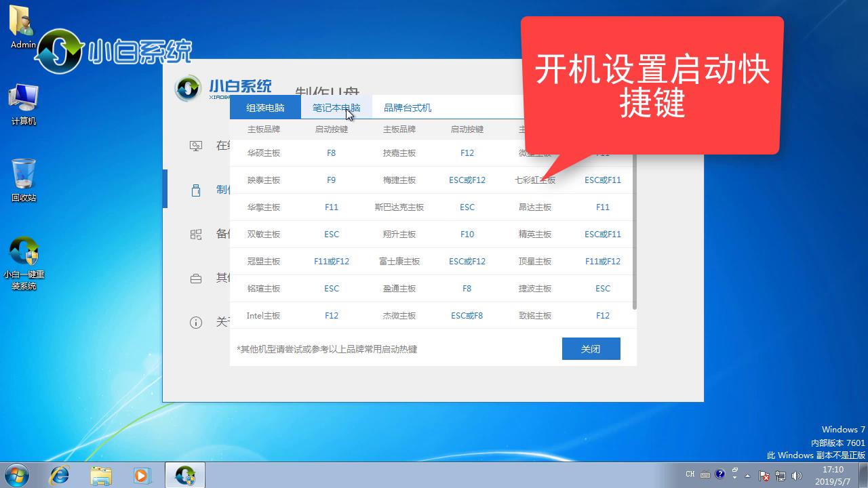Viewport: 868px width, 488px height.
Task: Open the Windows Start menu orb
Action: click(16, 475)
